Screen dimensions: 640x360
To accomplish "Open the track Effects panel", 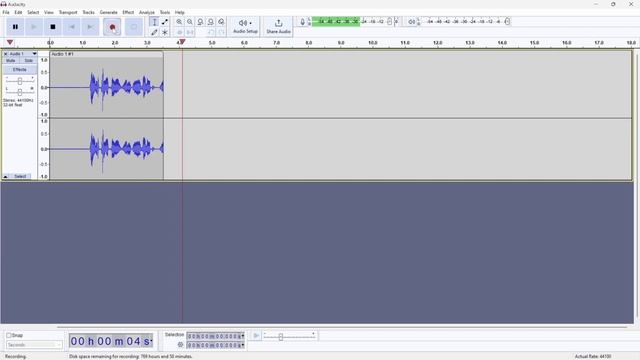I will [20, 69].
